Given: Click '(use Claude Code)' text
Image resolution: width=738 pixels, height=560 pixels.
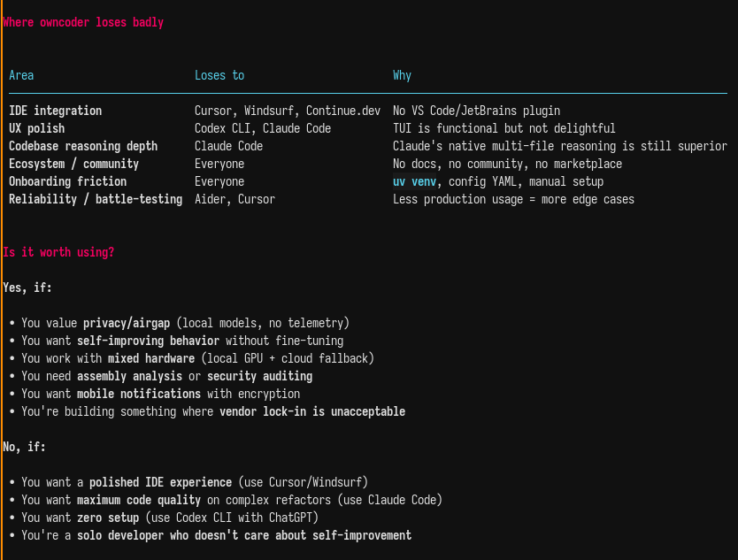Looking at the screenshot, I should point(389,500).
